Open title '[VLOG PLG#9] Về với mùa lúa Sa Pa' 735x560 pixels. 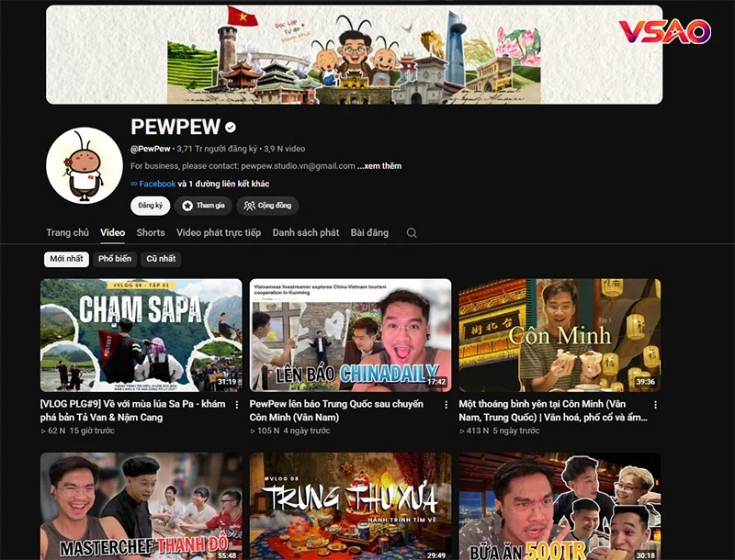132,410
